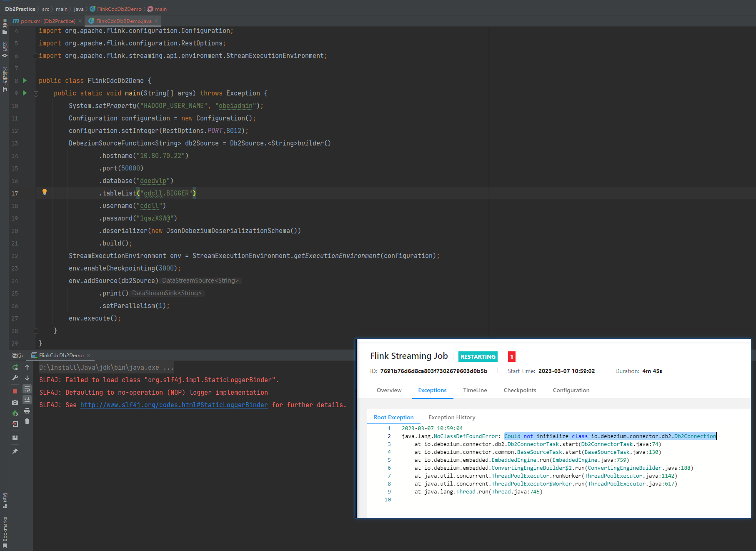Open Overview tab in Flink job page
756x551 pixels.
[389, 390]
